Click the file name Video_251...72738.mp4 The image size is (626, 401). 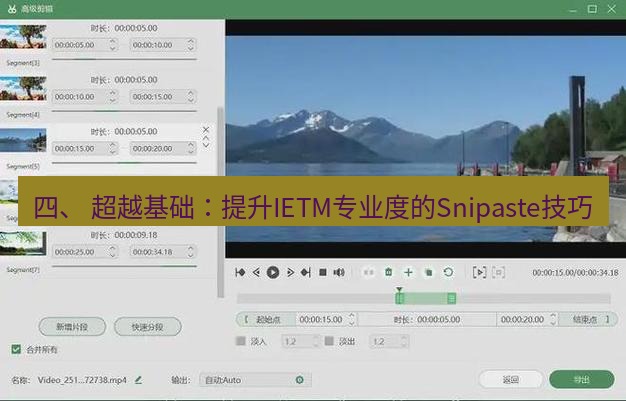pyautogui.click(x=82, y=380)
